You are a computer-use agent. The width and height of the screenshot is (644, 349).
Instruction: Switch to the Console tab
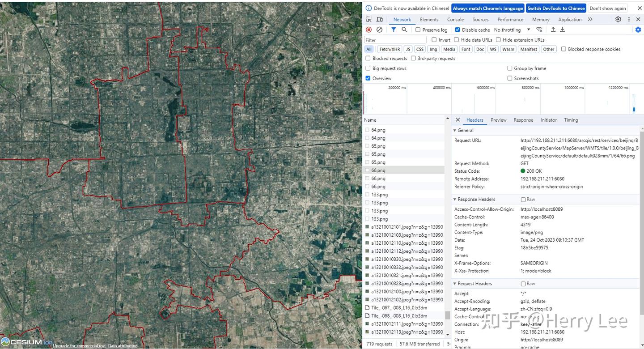coord(455,20)
